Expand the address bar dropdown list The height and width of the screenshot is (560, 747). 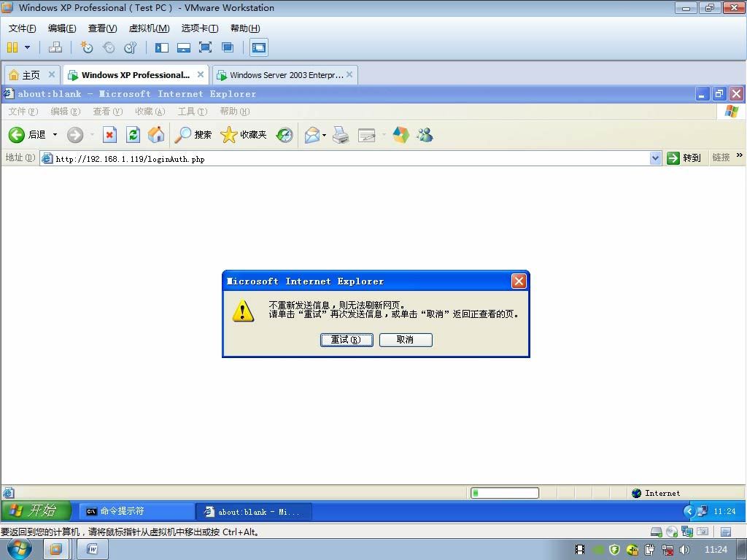(x=656, y=158)
